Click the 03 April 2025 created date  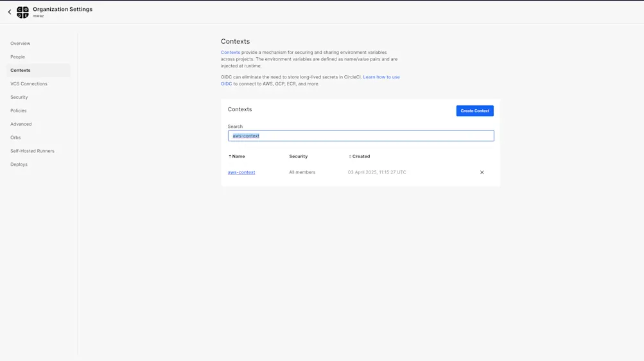pos(377,173)
